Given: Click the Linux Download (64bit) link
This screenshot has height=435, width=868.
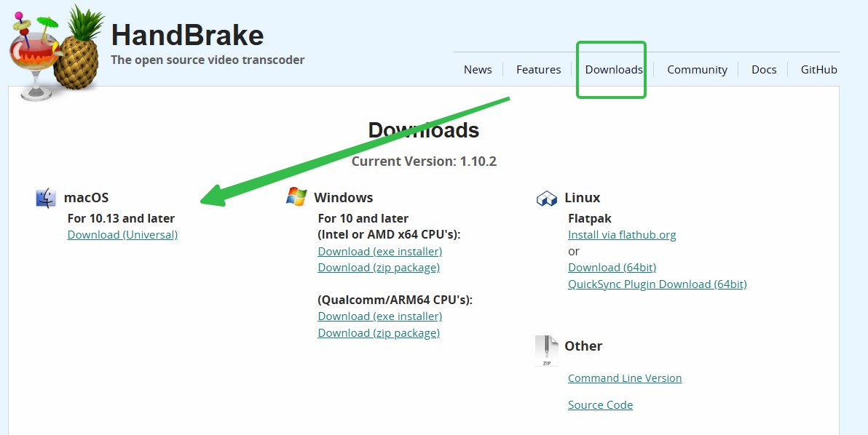Looking at the screenshot, I should click(612, 268).
